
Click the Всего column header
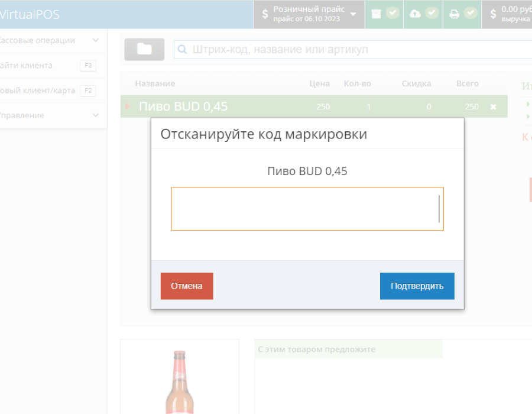coord(467,83)
